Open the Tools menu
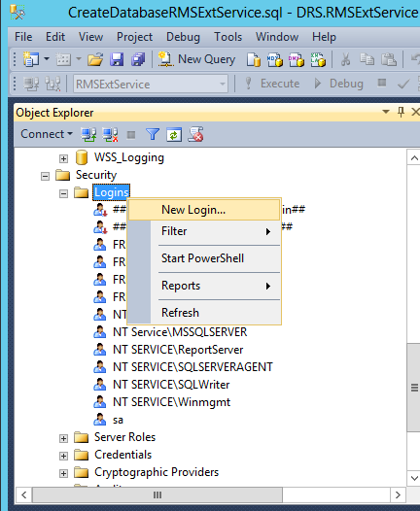Image resolution: width=420 pixels, height=511 pixels. [x=227, y=37]
